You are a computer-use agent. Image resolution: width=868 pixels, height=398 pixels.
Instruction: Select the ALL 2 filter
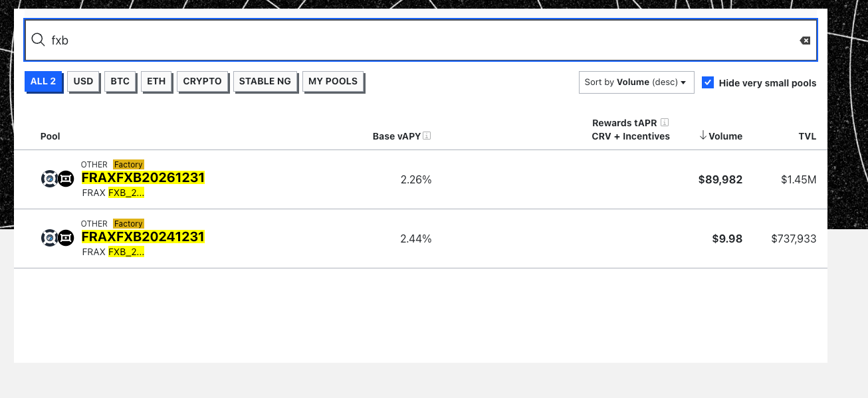[x=43, y=81]
